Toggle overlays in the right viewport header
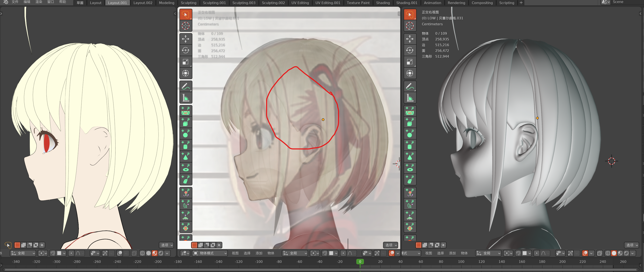Image resolution: width=644 pixels, height=272 pixels. coord(585,253)
